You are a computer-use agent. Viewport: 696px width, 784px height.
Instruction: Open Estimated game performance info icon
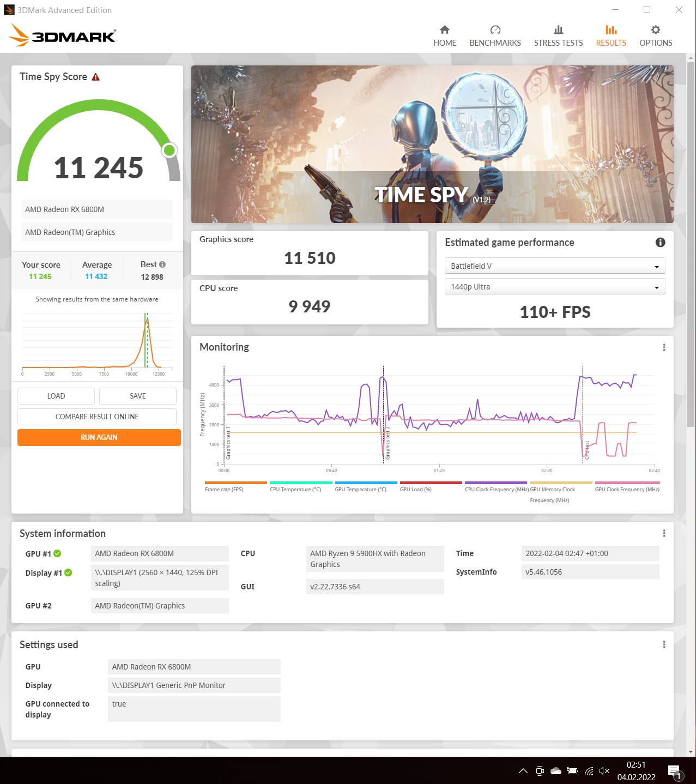[660, 243]
